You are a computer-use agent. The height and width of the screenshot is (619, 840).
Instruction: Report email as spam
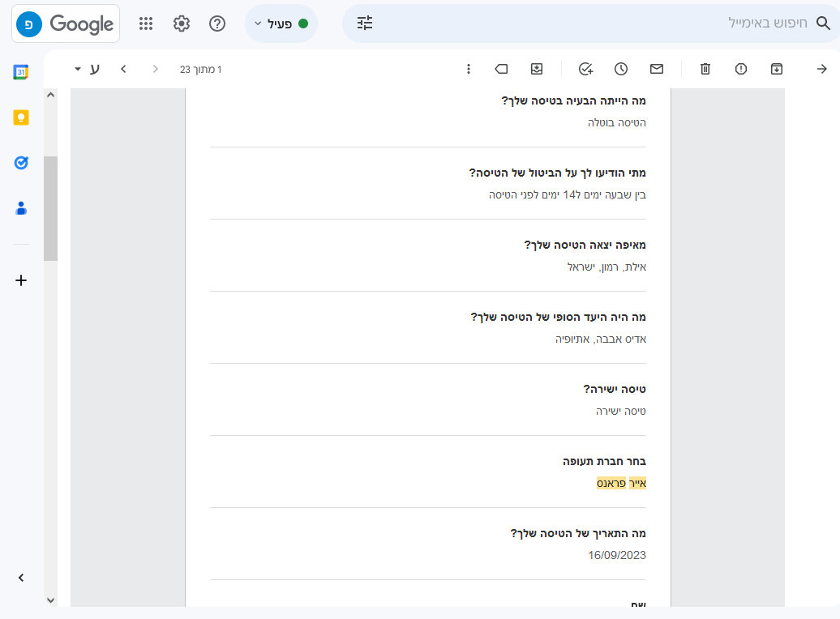coord(741,69)
